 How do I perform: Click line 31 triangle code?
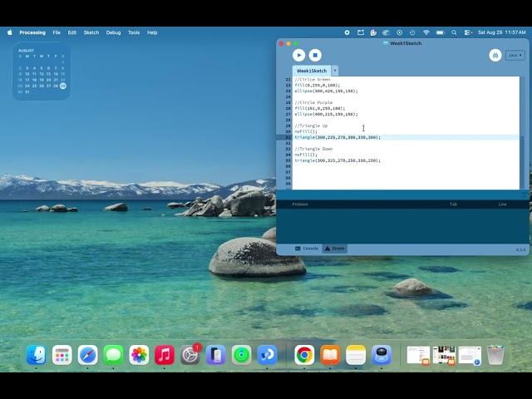coord(337,137)
